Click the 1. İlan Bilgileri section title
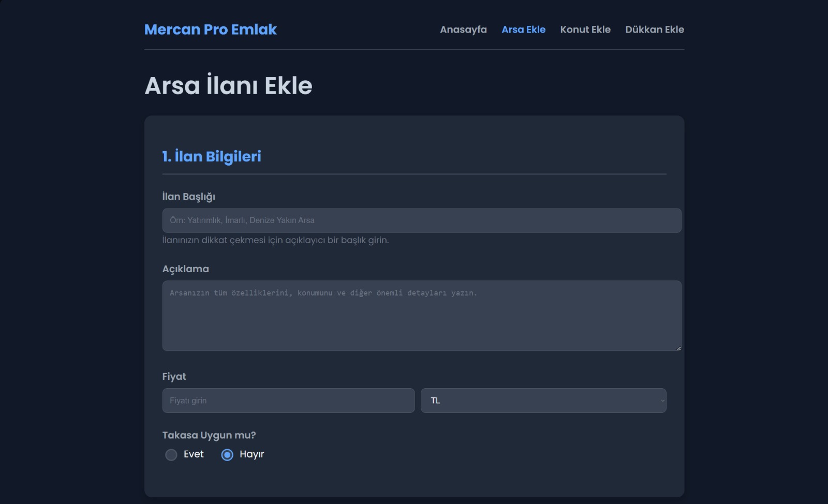The width and height of the screenshot is (828, 504). (211, 156)
